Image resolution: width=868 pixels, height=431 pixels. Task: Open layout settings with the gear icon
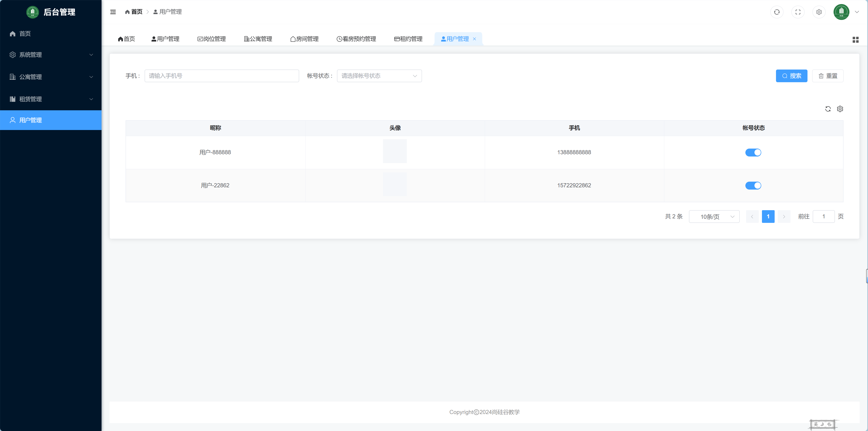point(819,12)
